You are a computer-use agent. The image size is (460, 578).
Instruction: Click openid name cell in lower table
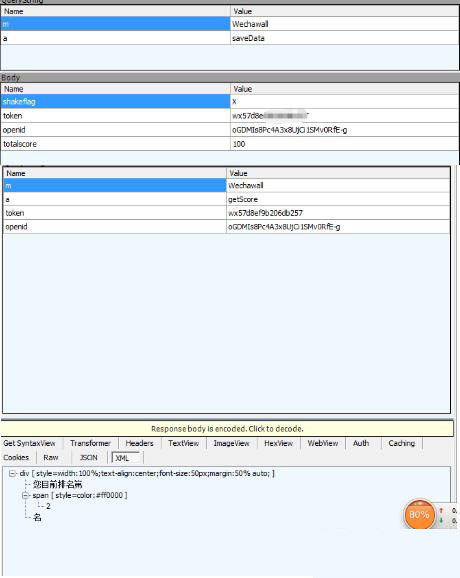coord(115,227)
